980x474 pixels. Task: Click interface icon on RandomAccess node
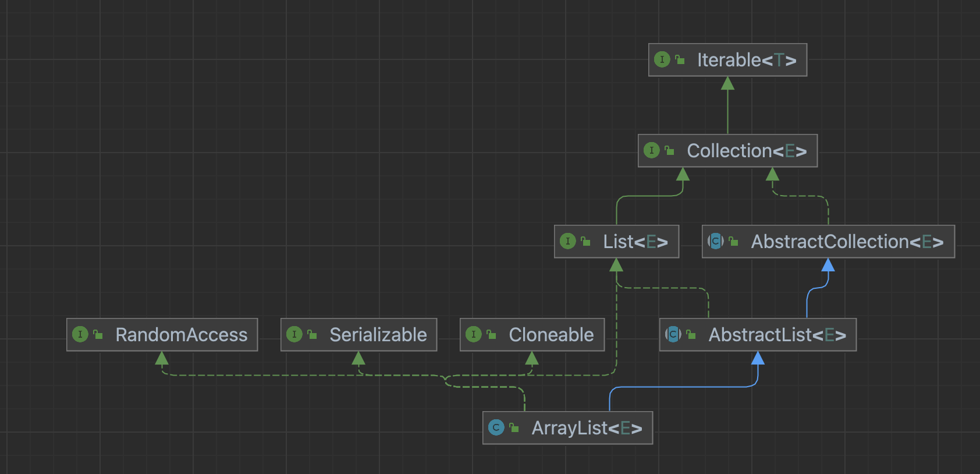click(x=80, y=334)
